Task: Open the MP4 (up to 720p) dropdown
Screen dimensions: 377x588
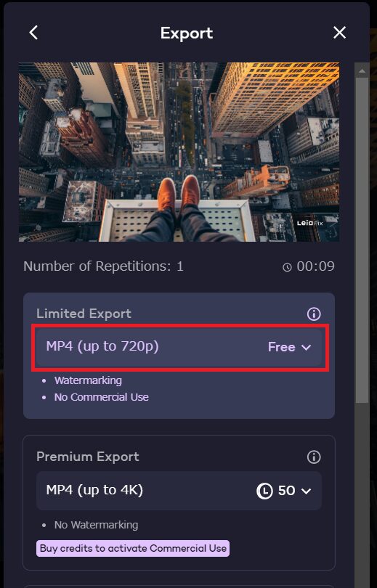Action: pos(179,347)
